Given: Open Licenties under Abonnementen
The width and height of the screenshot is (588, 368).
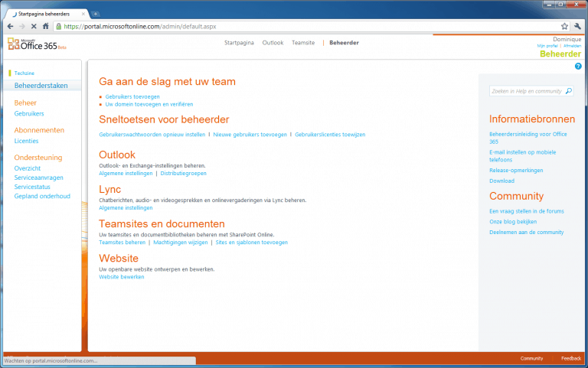Looking at the screenshot, I should 26,141.
